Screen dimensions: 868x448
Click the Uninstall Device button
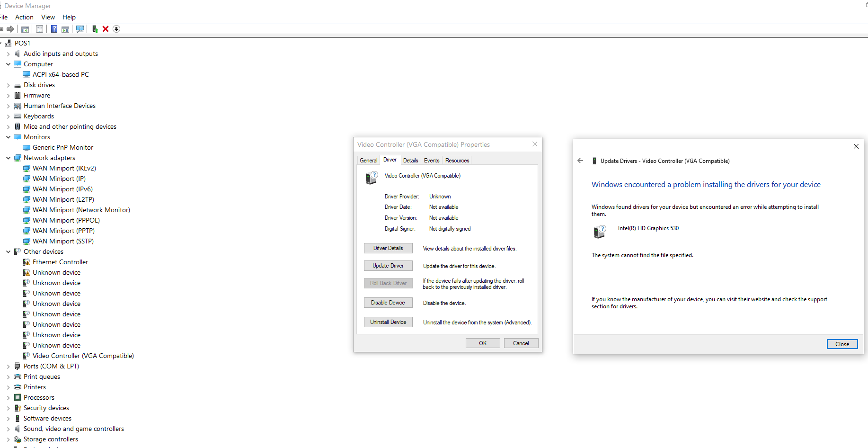click(388, 322)
